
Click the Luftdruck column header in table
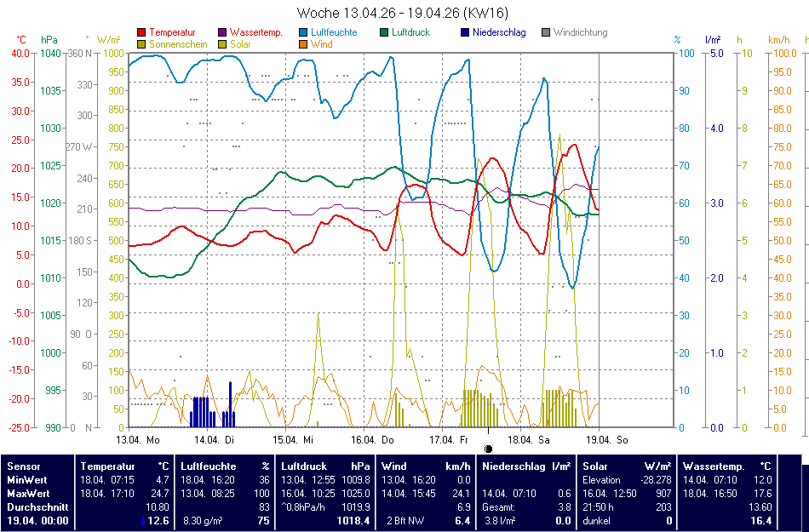pyautogui.click(x=305, y=466)
